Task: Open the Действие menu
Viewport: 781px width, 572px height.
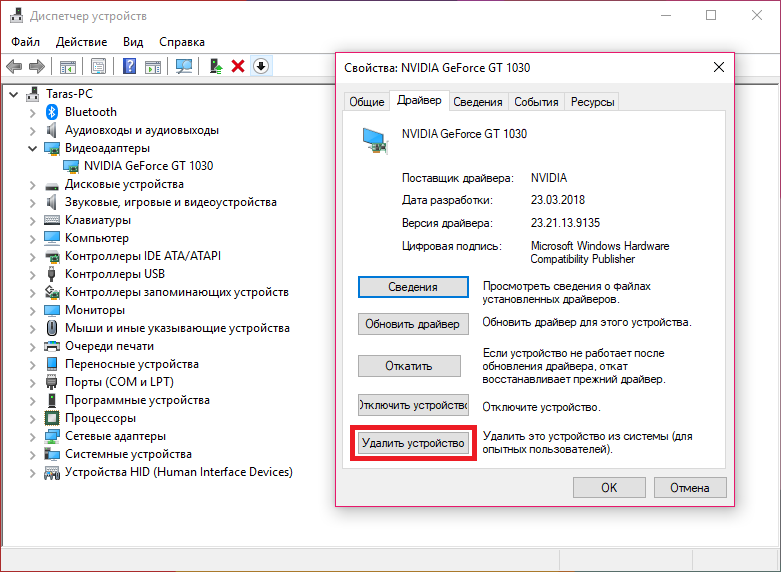Action: [x=81, y=42]
